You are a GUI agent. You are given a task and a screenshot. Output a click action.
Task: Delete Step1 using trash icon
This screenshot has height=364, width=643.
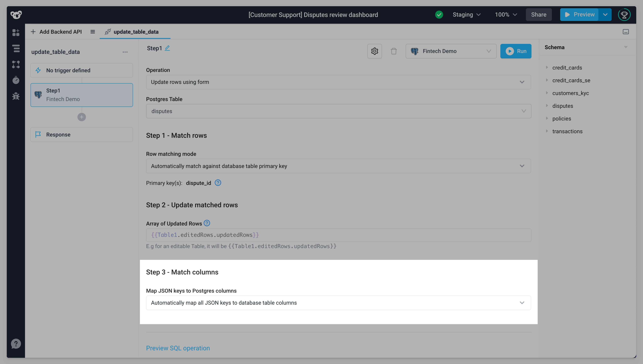[394, 51]
